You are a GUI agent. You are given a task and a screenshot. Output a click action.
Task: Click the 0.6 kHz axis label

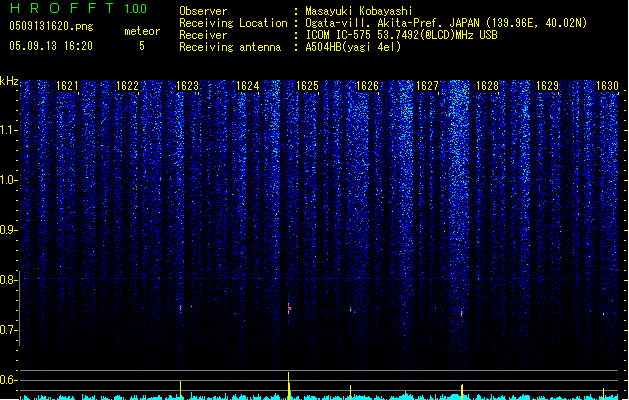[x=9, y=380]
